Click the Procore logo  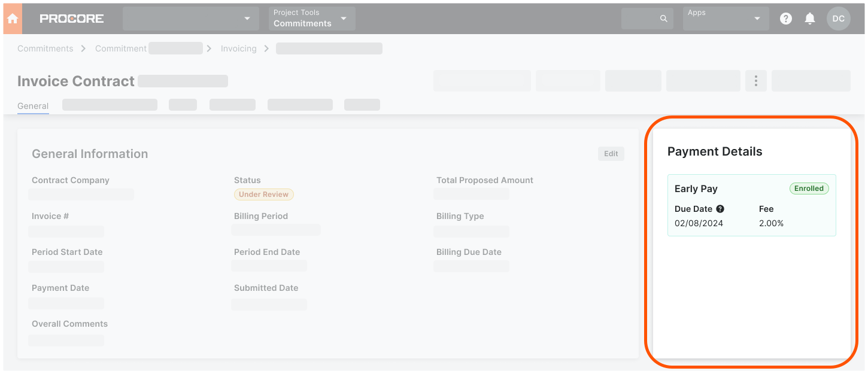point(71,17)
